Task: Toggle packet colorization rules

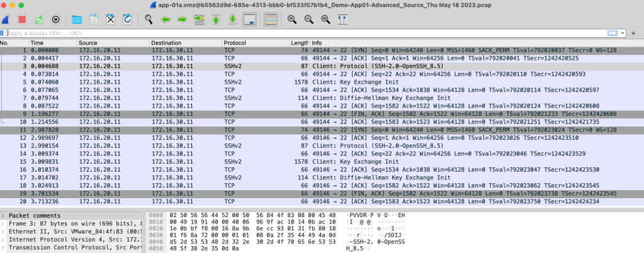Action: [271, 20]
